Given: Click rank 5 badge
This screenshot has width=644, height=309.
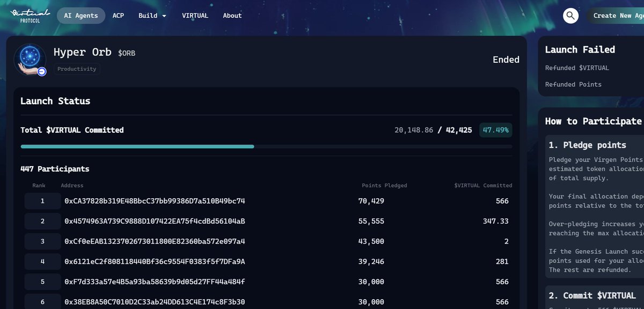Looking at the screenshot, I should coord(42,282).
